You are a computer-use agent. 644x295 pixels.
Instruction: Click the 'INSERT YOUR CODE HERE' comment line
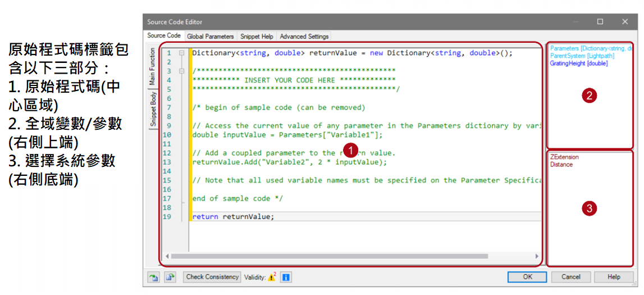click(x=294, y=80)
